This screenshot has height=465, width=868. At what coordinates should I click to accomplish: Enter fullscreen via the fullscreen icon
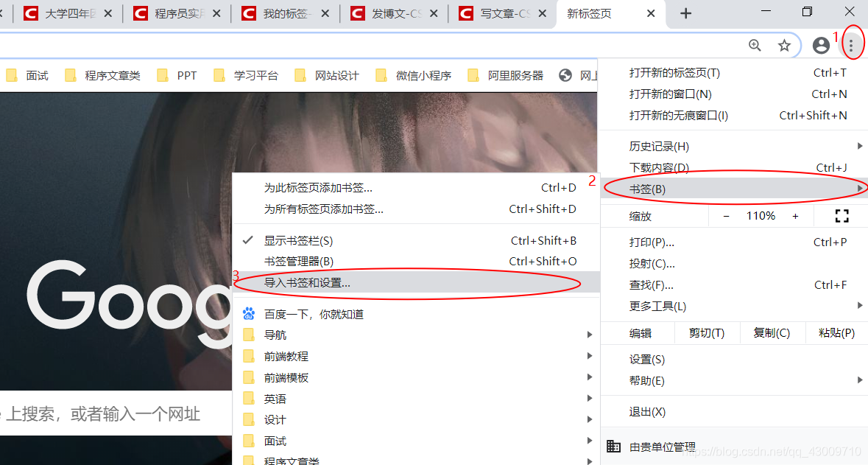coord(841,215)
